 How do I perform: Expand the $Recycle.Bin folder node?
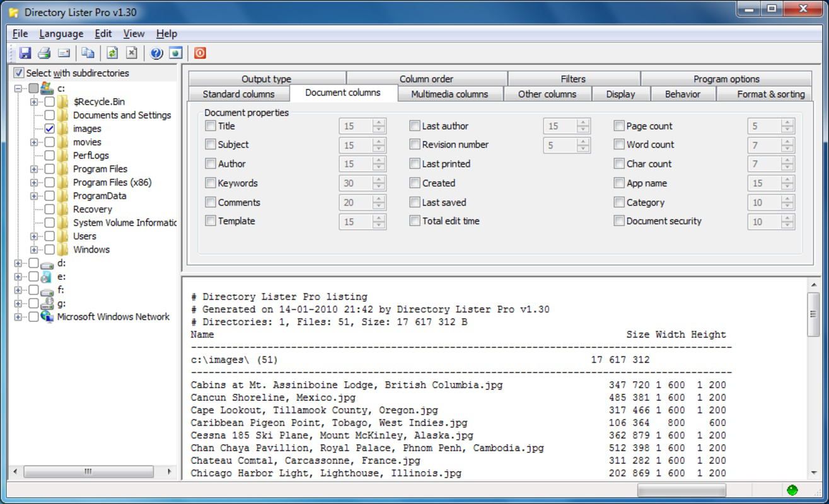click(x=33, y=101)
